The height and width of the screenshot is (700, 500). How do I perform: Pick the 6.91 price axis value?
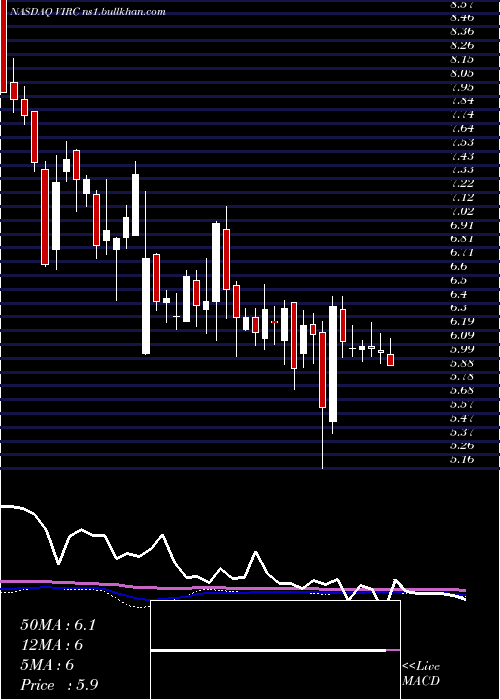pos(462,225)
